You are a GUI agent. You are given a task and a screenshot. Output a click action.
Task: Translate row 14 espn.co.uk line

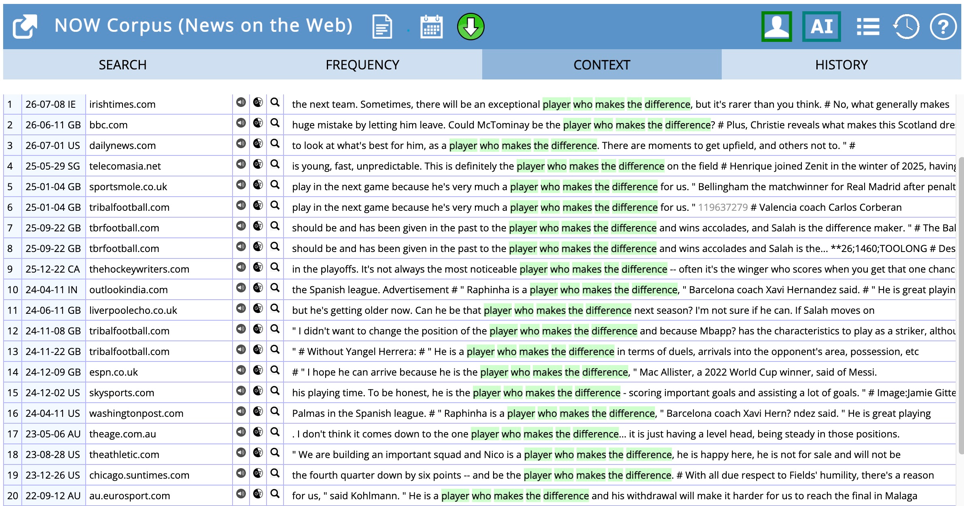[x=258, y=370]
